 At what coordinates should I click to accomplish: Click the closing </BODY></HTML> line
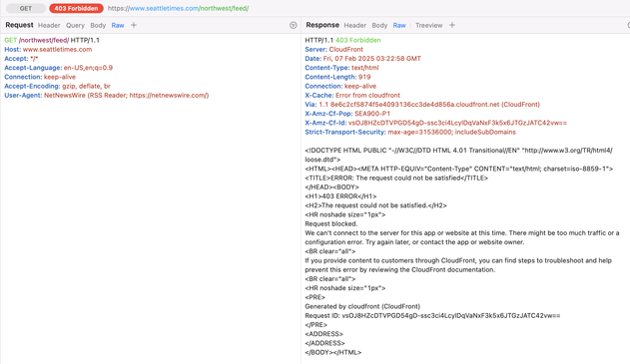click(x=333, y=353)
